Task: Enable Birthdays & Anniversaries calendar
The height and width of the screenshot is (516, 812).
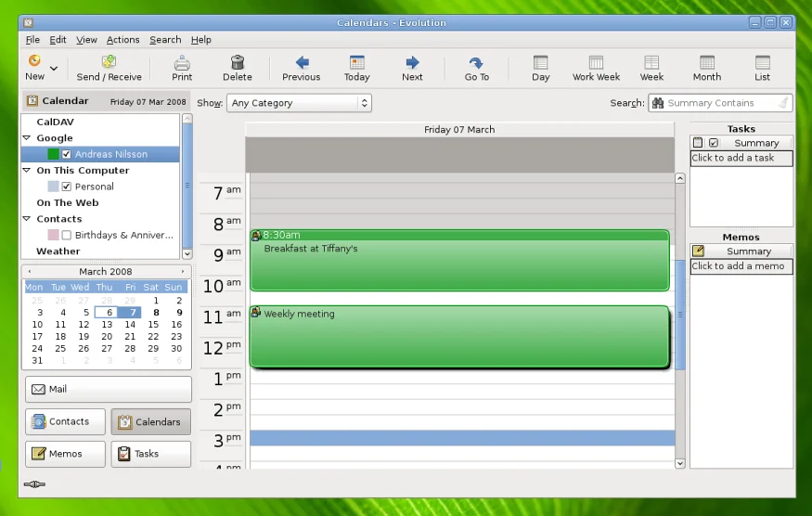Action: pyautogui.click(x=66, y=236)
